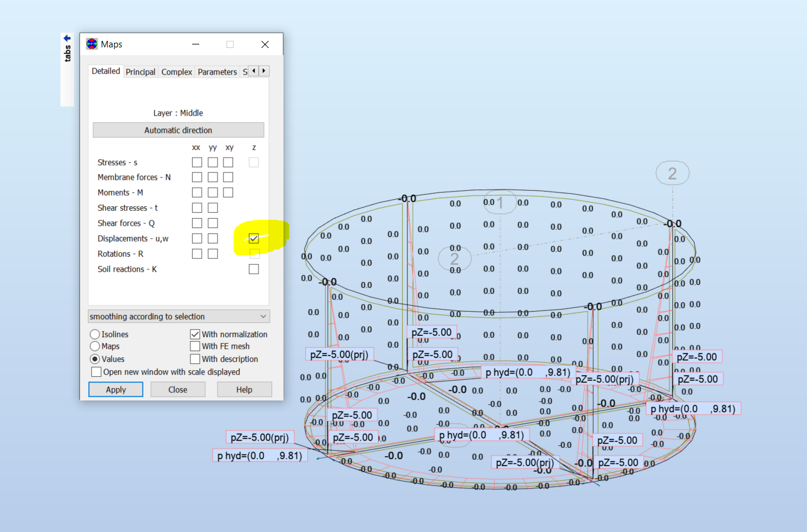Switch to the Principal tab

141,71
